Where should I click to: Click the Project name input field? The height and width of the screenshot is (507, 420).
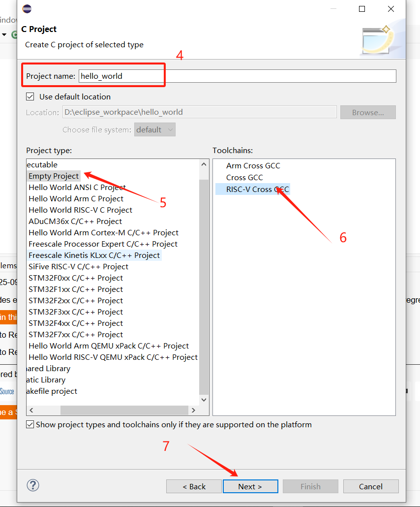(x=238, y=76)
